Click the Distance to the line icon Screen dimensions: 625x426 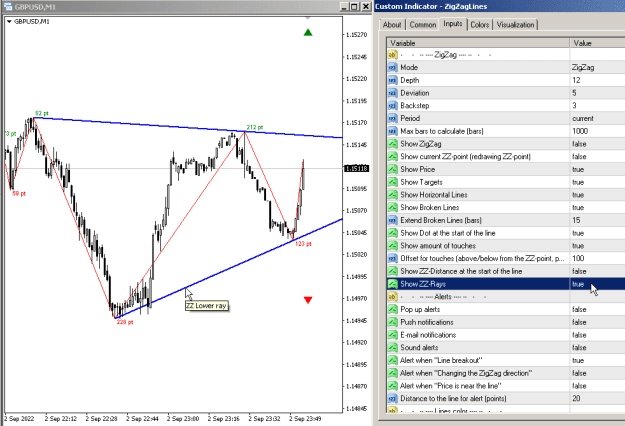(x=393, y=399)
